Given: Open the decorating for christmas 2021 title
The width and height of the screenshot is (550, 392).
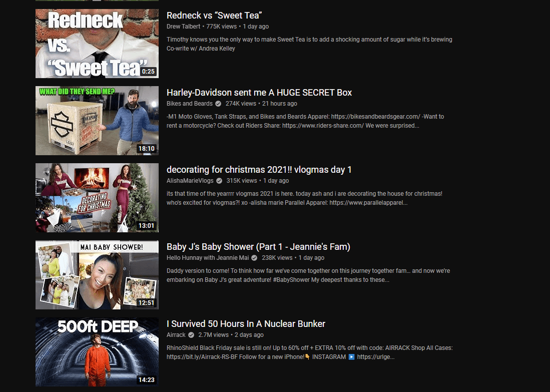Looking at the screenshot, I should point(259,170).
